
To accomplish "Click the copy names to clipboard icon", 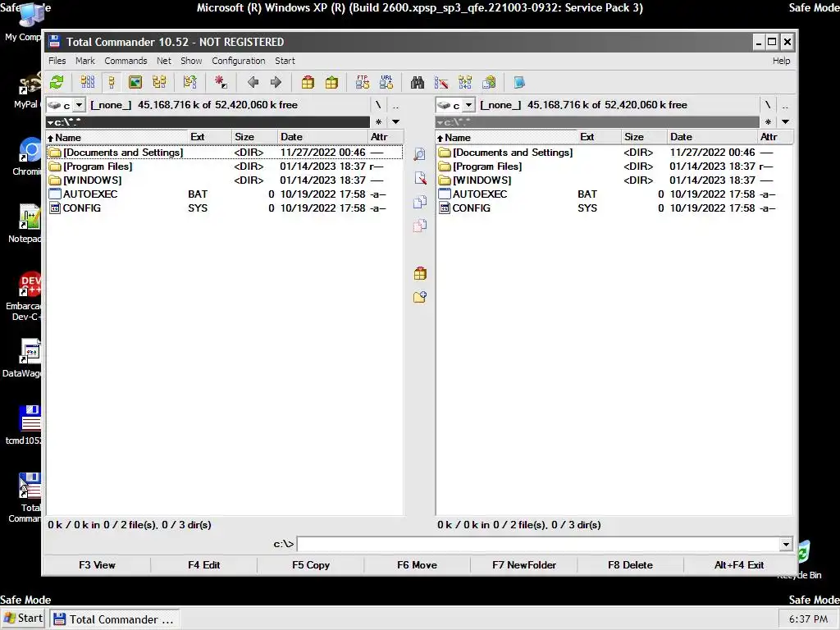I will click(489, 82).
